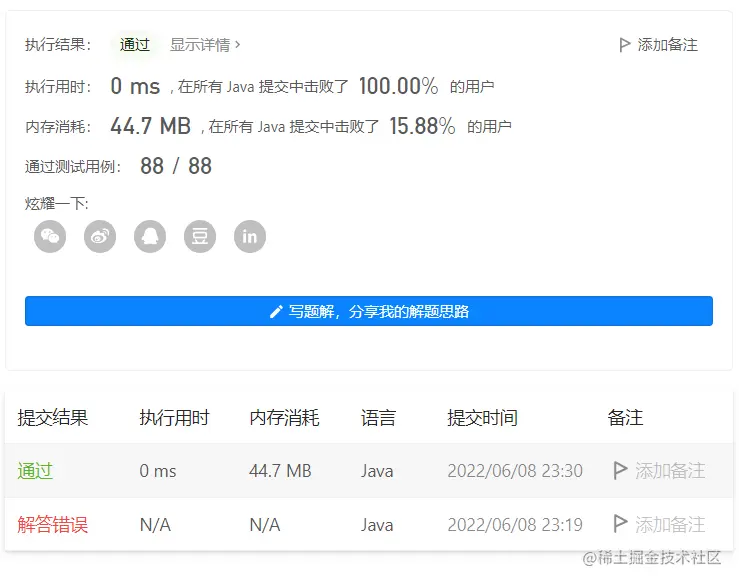Click the 通过 status badge at top
Image resolution: width=739 pixels, height=584 pixels.
135,45
